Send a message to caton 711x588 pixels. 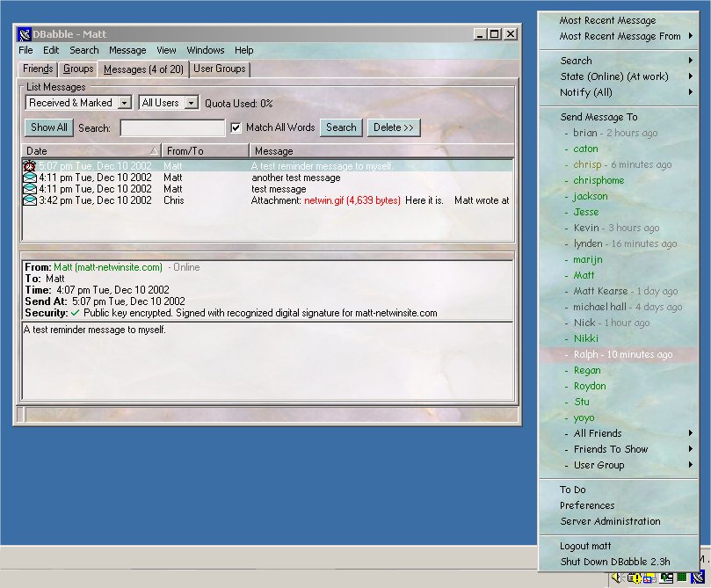click(x=620, y=149)
